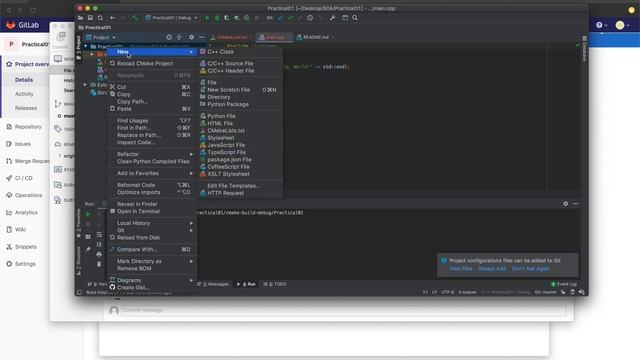The image size is (640, 360).
Task: Switch to CMakeLists.txt editor tab
Action: point(231,37)
